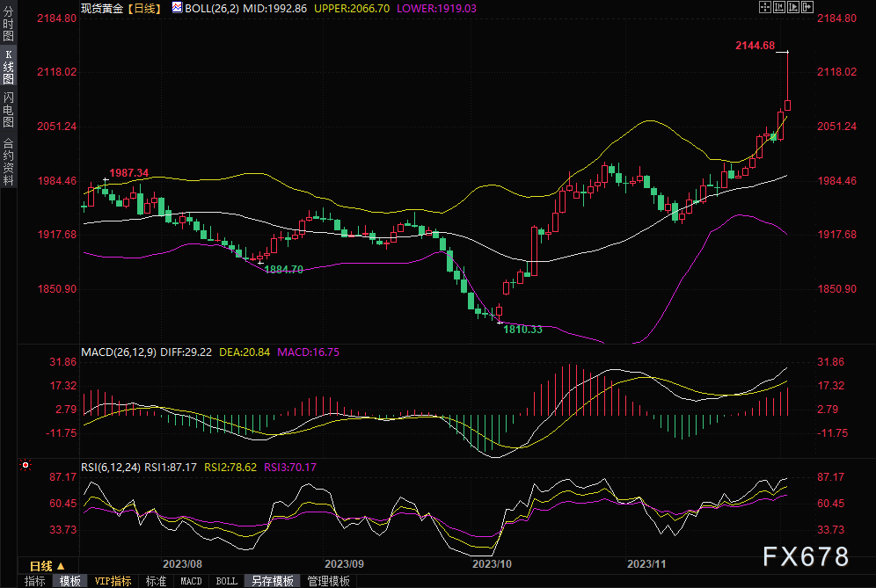Click the BOLL indicator chart icon
876x588 pixels.
tap(177, 7)
